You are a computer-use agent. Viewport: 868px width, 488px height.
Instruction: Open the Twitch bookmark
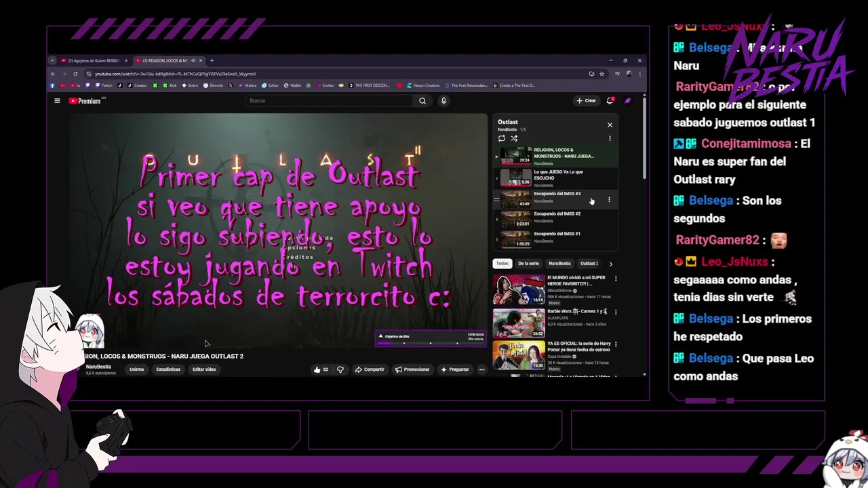click(104, 85)
